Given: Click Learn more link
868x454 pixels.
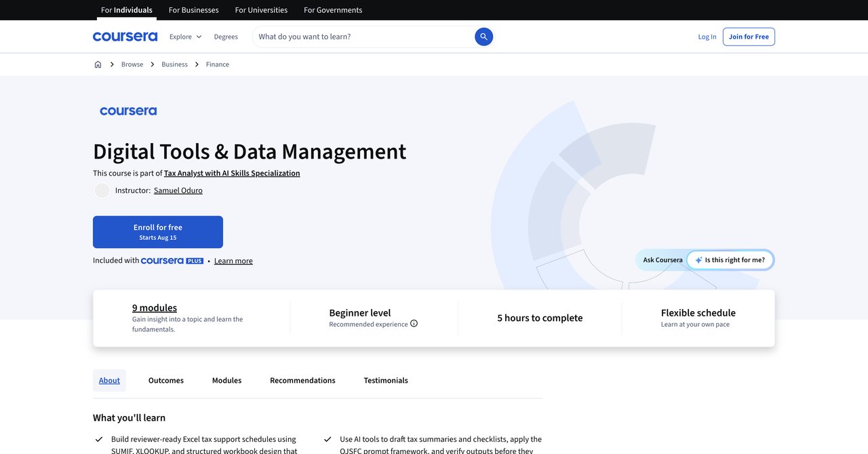Looking at the screenshot, I should [x=233, y=261].
